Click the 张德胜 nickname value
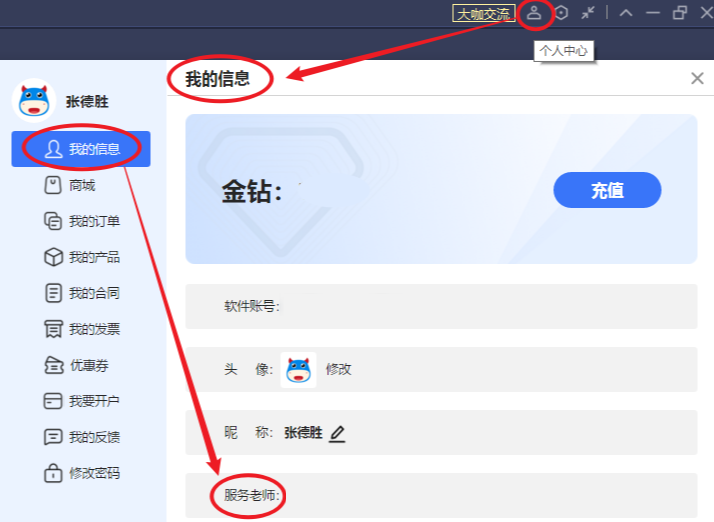Image resolution: width=714 pixels, height=522 pixels. click(303, 432)
